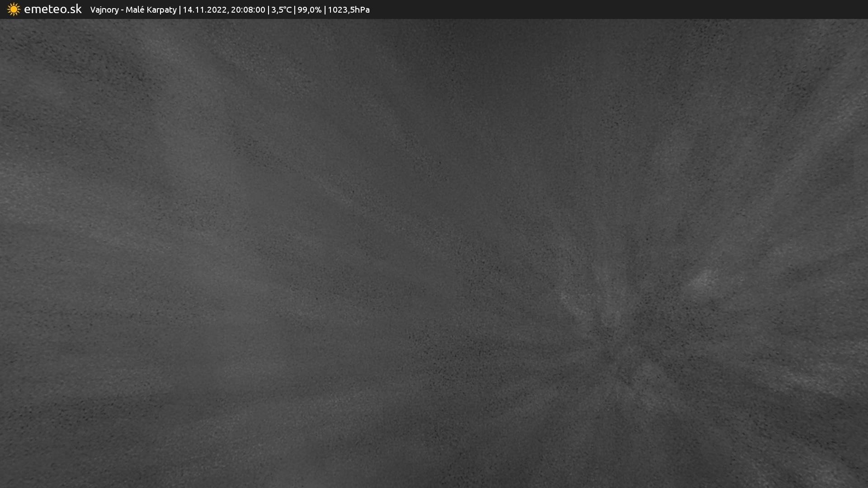This screenshot has width=868, height=488.
Task: Click the 3,5°C temperature reading
Action: 281,10
